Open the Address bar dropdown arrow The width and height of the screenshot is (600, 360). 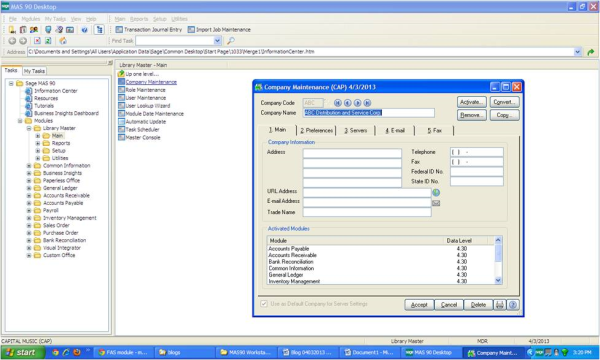(x=577, y=52)
